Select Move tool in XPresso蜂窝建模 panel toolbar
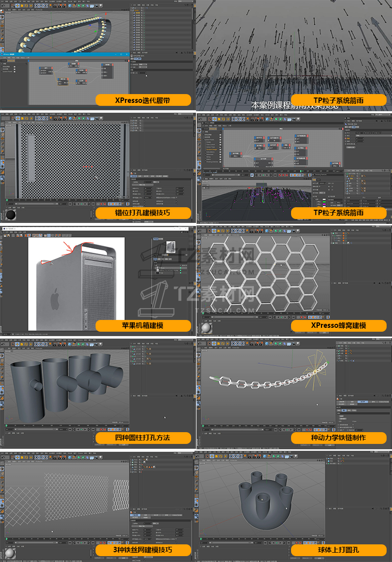This screenshot has width=392, height=562. 214,231
